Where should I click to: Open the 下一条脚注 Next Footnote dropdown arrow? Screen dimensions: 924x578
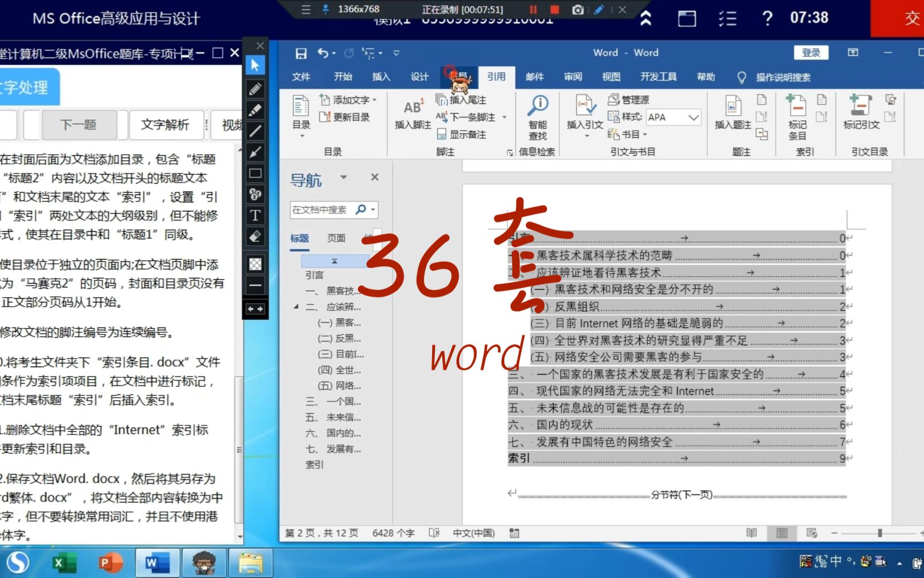pyautogui.click(x=504, y=117)
